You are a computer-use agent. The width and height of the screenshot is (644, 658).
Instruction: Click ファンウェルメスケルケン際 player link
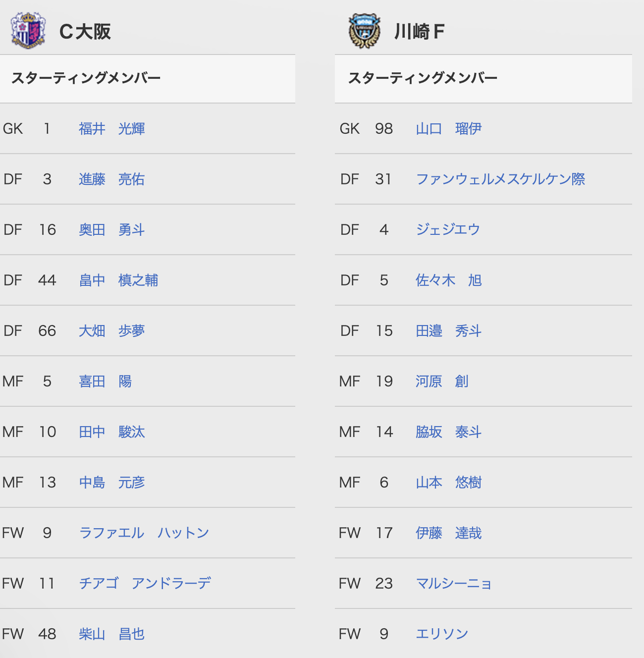[500, 179]
